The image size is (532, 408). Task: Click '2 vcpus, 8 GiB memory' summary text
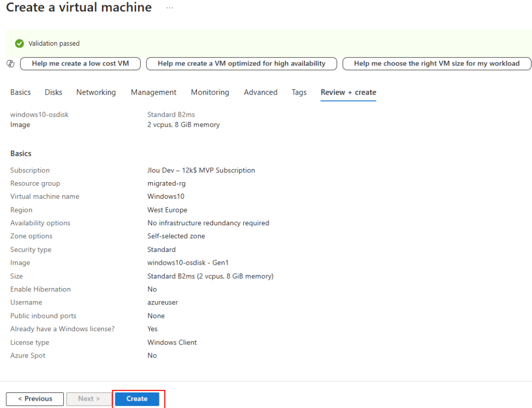[183, 125]
